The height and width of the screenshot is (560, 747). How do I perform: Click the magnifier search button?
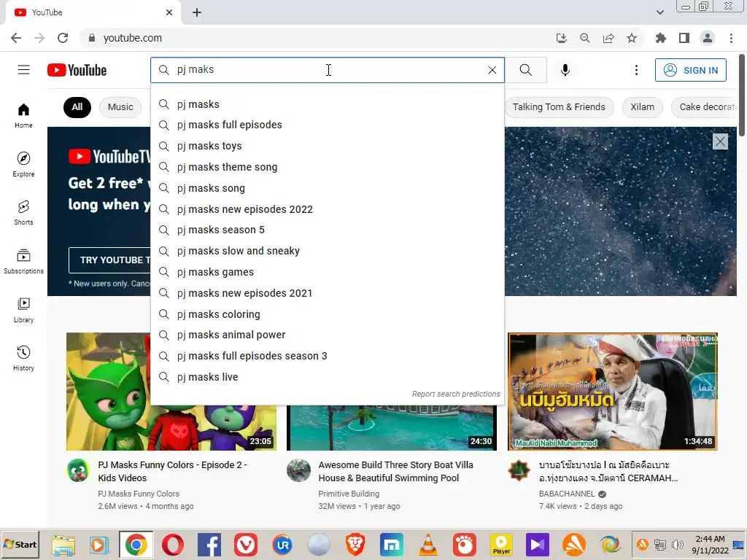coord(525,70)
